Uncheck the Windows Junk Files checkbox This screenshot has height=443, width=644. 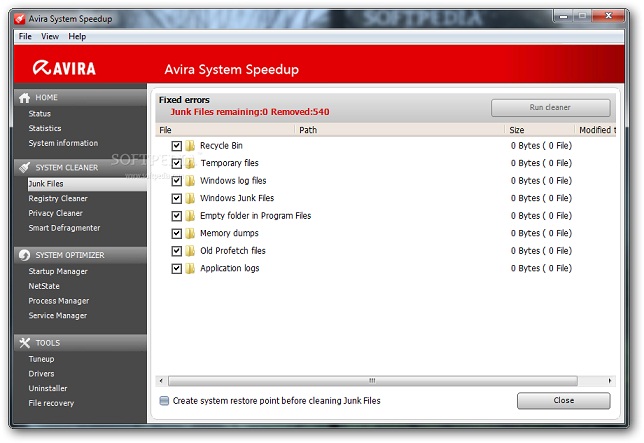click(177, 198)
